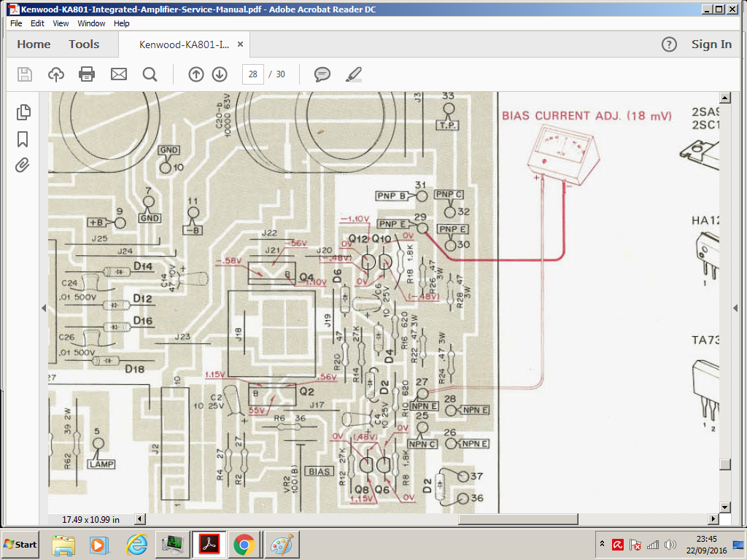The height and width of the screenshot is (560, 747).
Task: Click the BIAS CURRENT ADJ. heading text
Action: 587,116
